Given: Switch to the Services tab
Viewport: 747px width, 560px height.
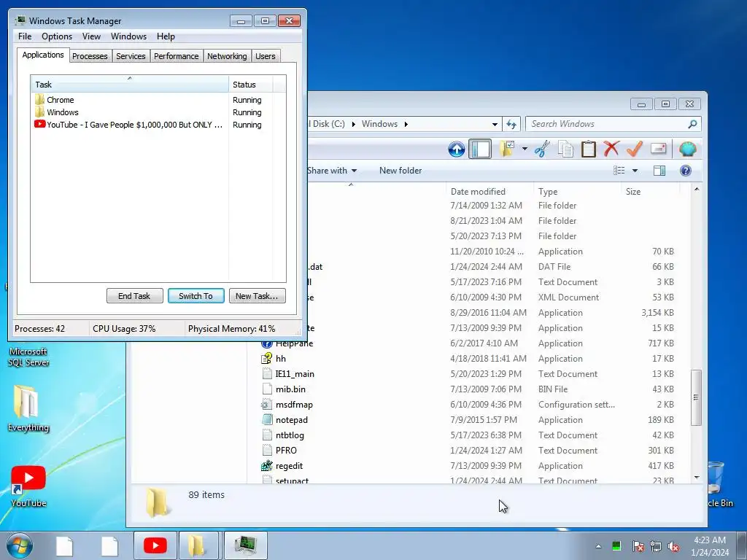Looking at the screenshot, I should [x=131, y=56].
